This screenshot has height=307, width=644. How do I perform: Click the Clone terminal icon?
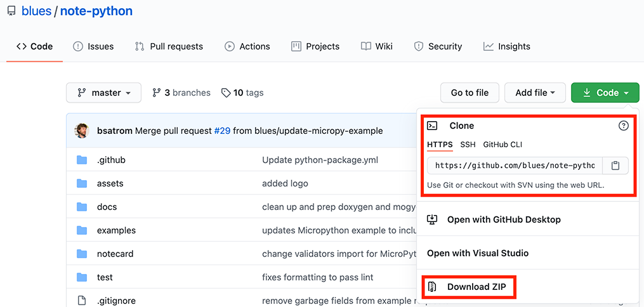(431, 126)
